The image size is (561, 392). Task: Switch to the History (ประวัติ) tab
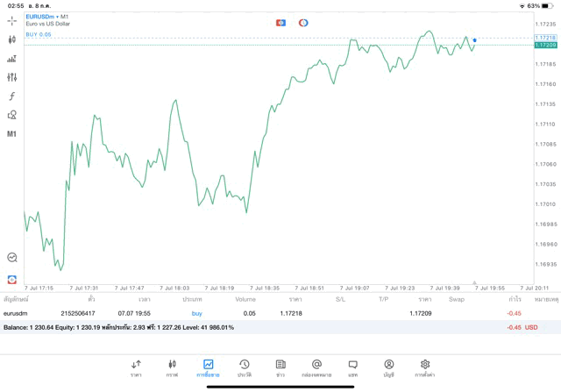pyautogui.click(x=244, y=367)
